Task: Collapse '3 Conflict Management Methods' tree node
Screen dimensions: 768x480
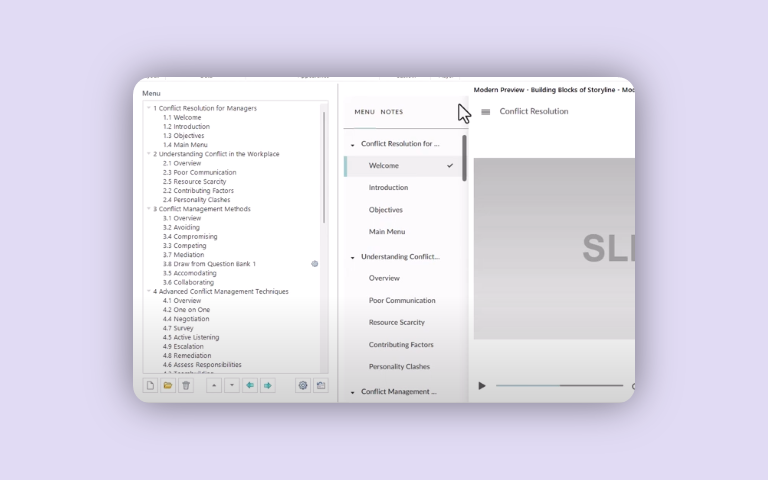Action: (149, 209)
